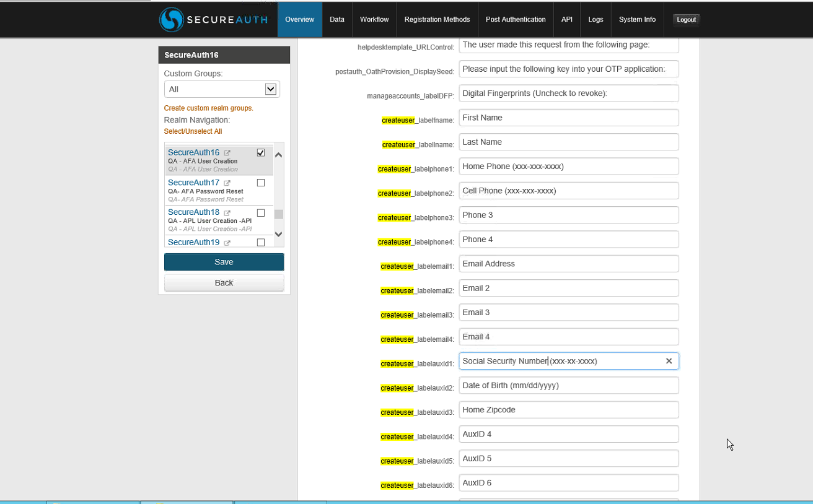This screenshot has height=504, width=813.
Task: Click the Cell Phone input field
Action: pyautogui.click(x=569, y=191)
